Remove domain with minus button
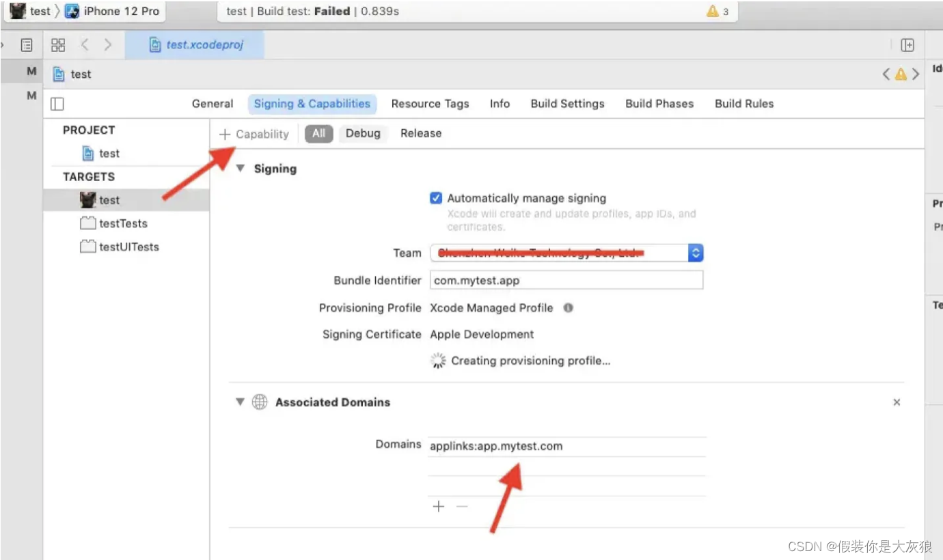The width and height of the screenshot is (943, 560). 462,506
